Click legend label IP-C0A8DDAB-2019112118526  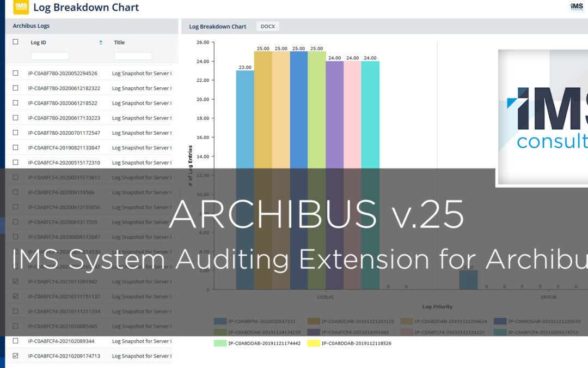[356, 343]
